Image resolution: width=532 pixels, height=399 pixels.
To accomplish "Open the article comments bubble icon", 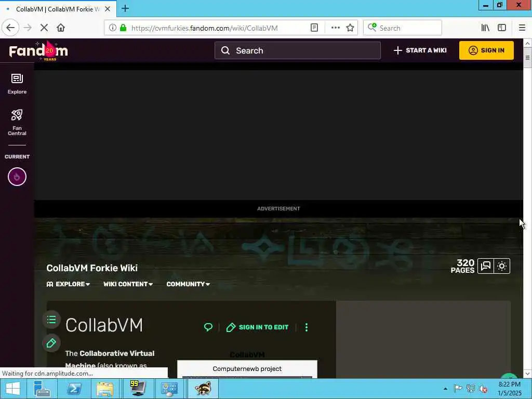I will click(x=208, y=327).
